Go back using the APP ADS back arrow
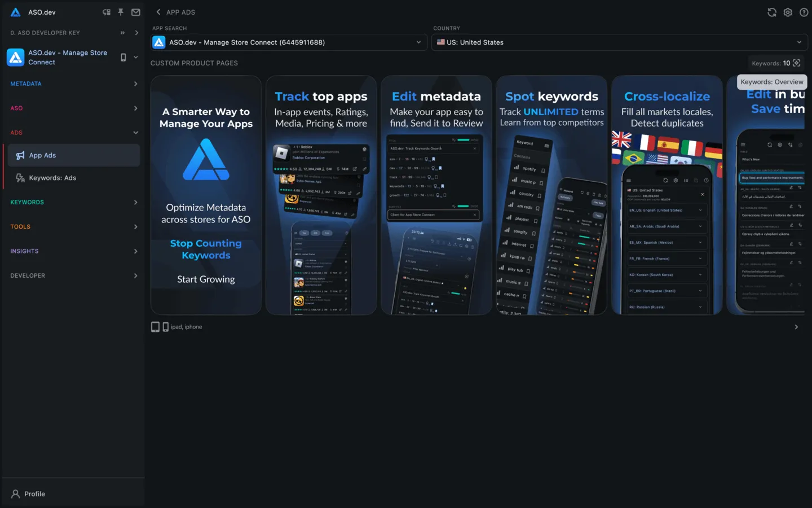This screenshot has width=812, height=508. point(157,12)
